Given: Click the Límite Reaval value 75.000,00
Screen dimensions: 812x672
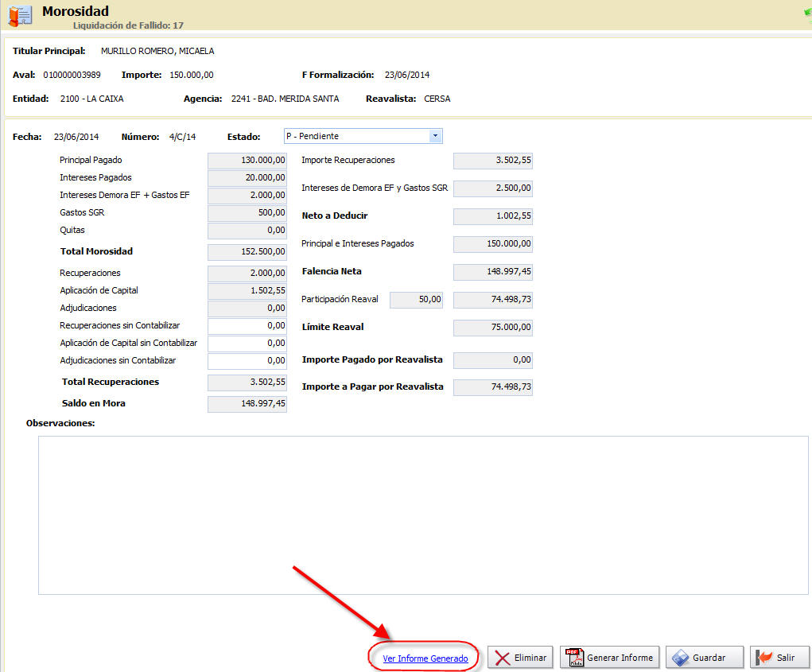Looking at the screenshot, I should tap(493, 328).
